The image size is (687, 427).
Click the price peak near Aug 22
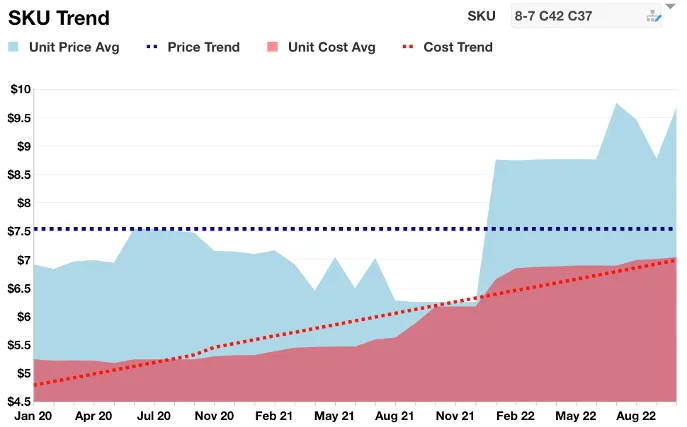coord(616,104)
